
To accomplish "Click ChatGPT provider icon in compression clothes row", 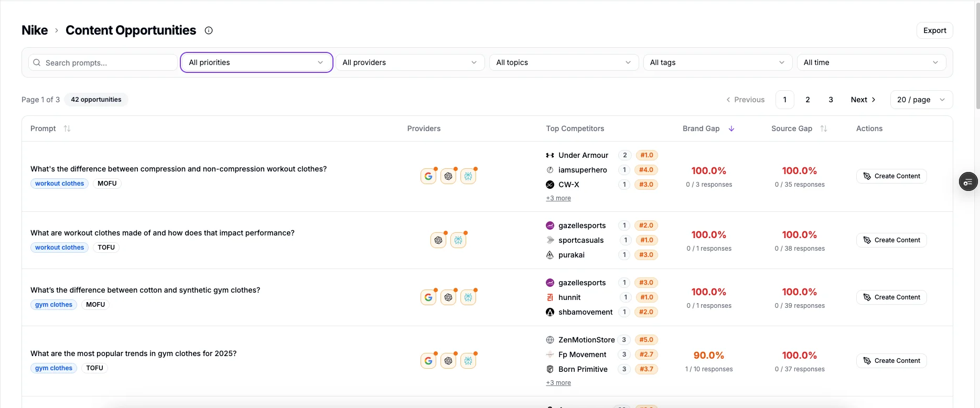I will click(448, 176).
